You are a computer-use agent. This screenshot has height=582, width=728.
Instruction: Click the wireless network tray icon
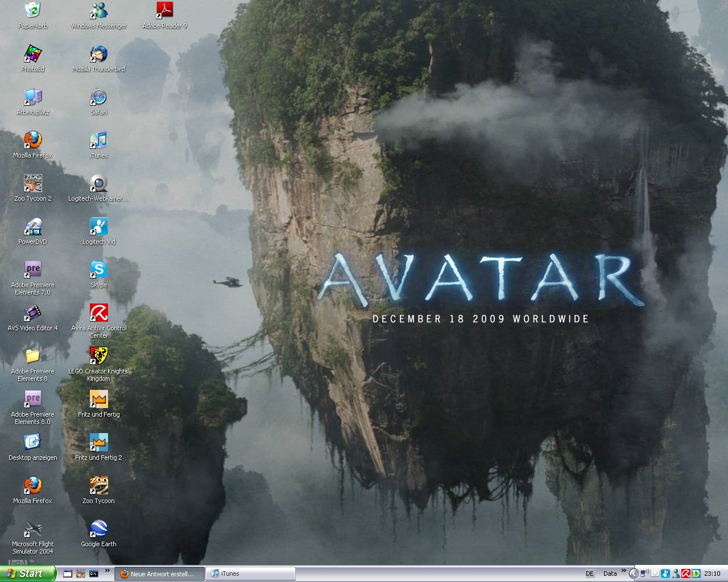pos(644,573)
